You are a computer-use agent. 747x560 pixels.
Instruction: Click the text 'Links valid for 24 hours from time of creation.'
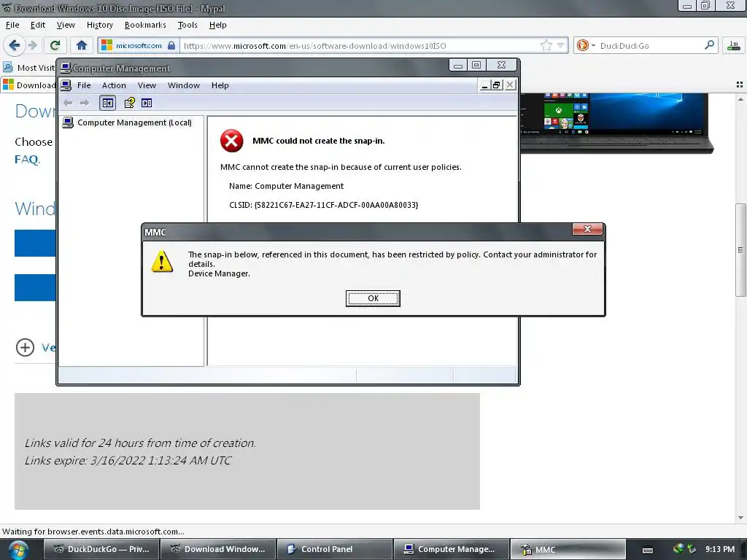tap(140, 443)
